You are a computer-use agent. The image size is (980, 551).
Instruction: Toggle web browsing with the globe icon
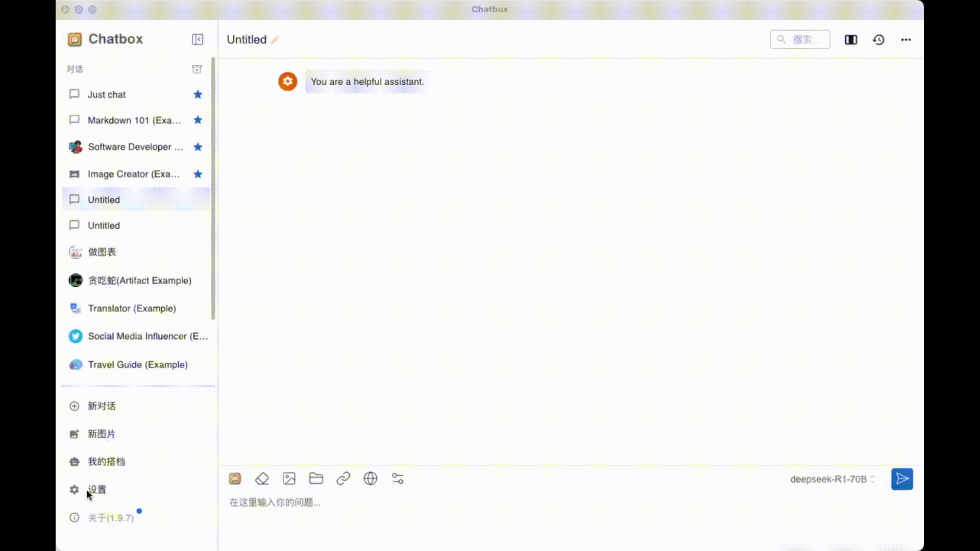click(x=371, y=479)
